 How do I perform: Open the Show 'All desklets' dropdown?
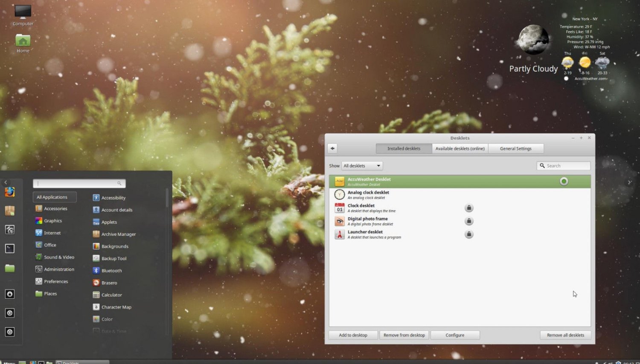361,165
